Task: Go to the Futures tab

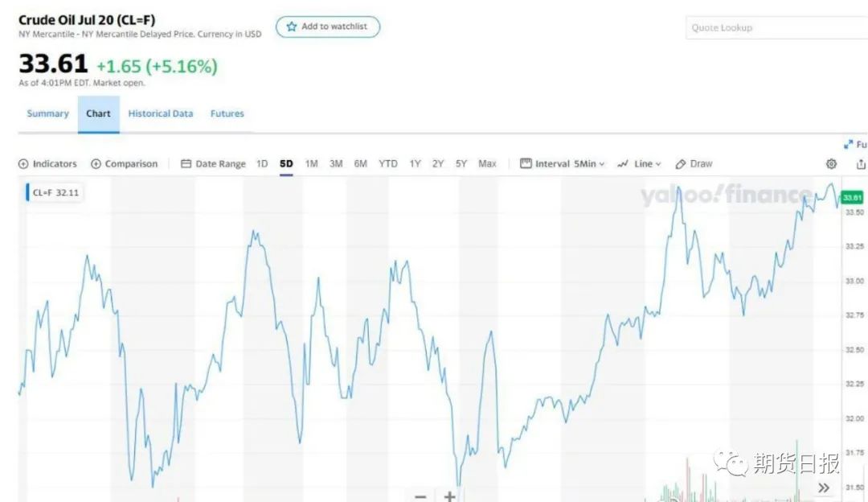Action: (x=227, y=114)
